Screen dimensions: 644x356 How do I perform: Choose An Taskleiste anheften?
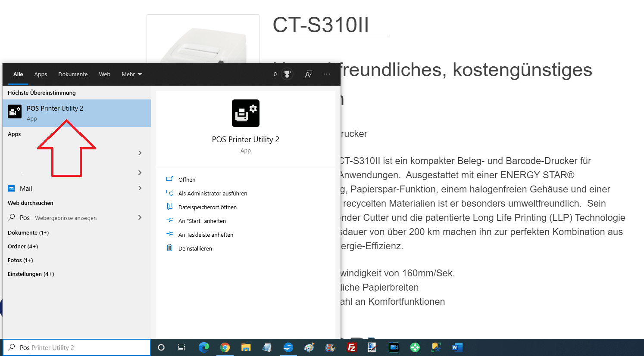click(x=206, y=235)
